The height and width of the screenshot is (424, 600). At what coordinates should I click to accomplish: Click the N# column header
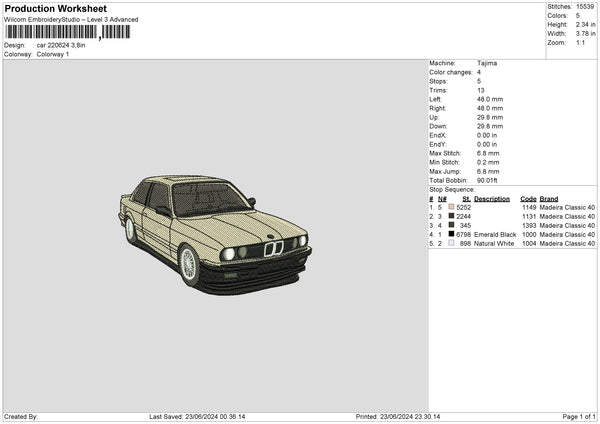[442, 198]
